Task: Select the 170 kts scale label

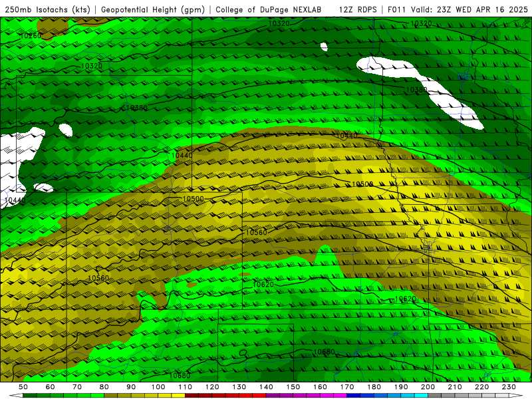Action: (x=347, y=387)
